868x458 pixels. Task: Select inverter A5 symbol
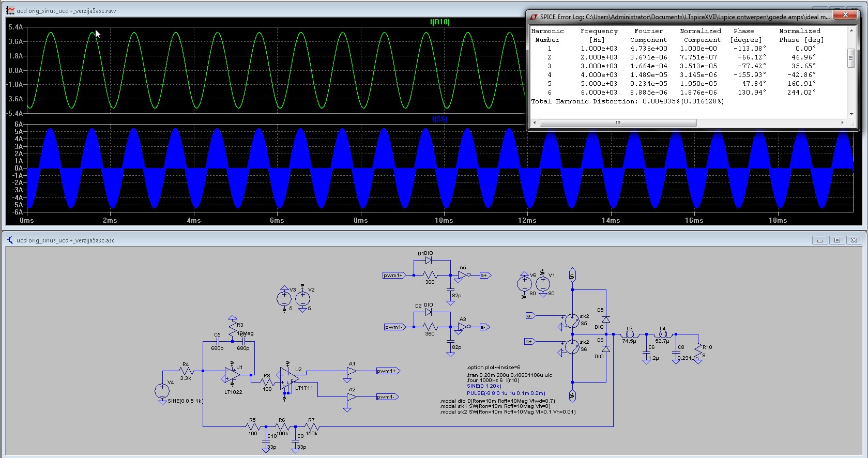(x=464, y=275)
